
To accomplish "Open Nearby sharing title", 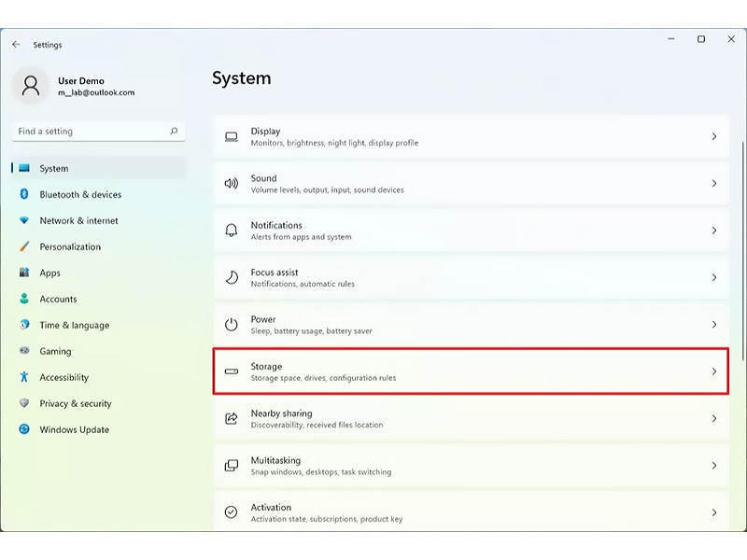I will 282,413.
